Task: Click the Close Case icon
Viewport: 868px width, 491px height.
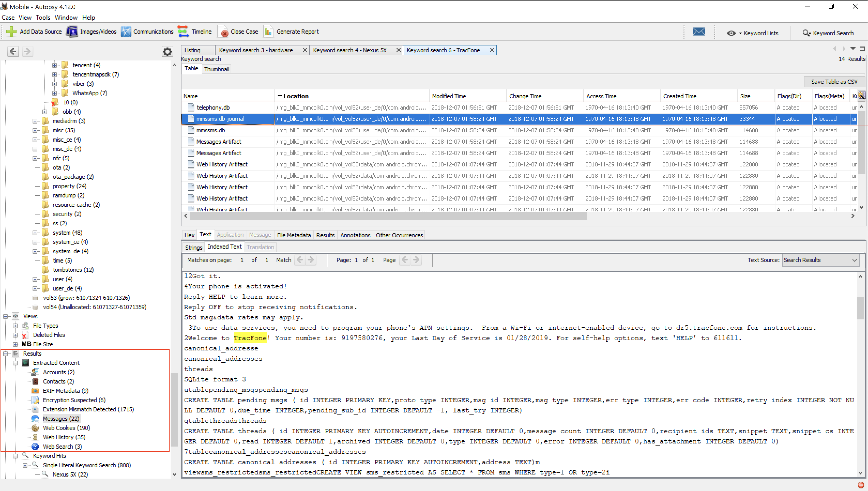Action: pyautogui.click(x=223, y=32)
